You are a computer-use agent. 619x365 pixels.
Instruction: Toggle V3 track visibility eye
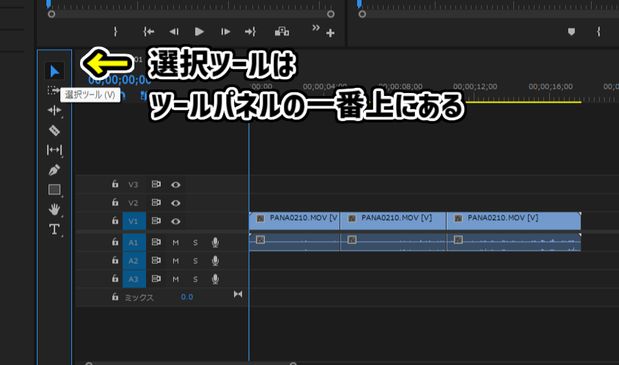pyautogui.click(x=176, y=185)
